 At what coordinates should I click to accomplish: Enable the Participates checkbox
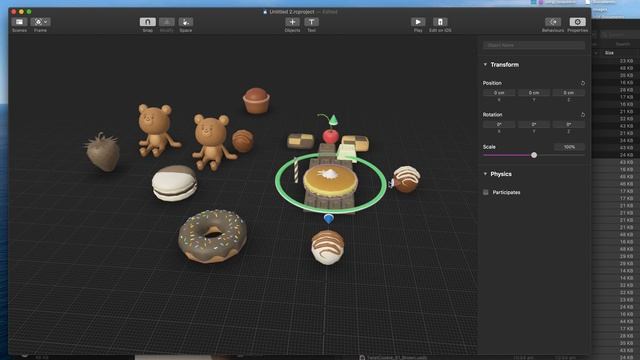486,192
